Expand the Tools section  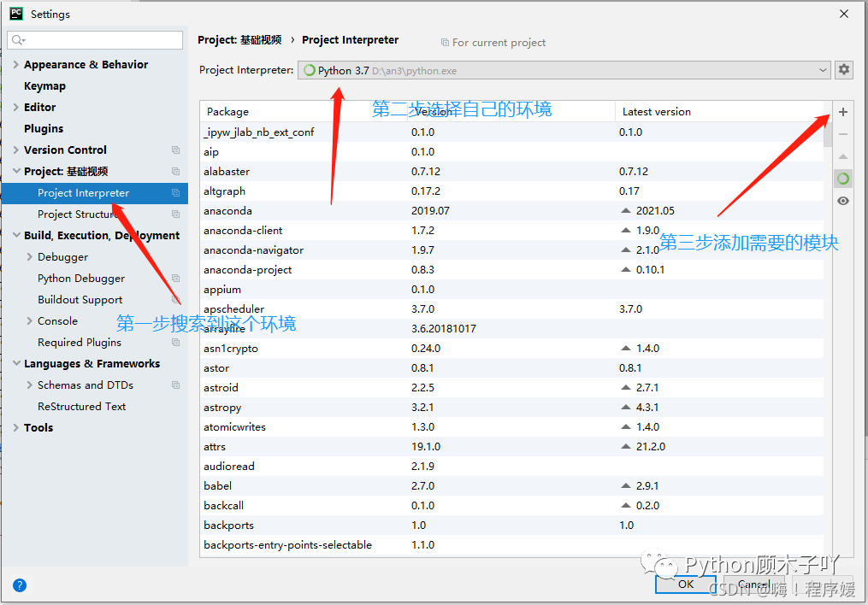point(16,427)
